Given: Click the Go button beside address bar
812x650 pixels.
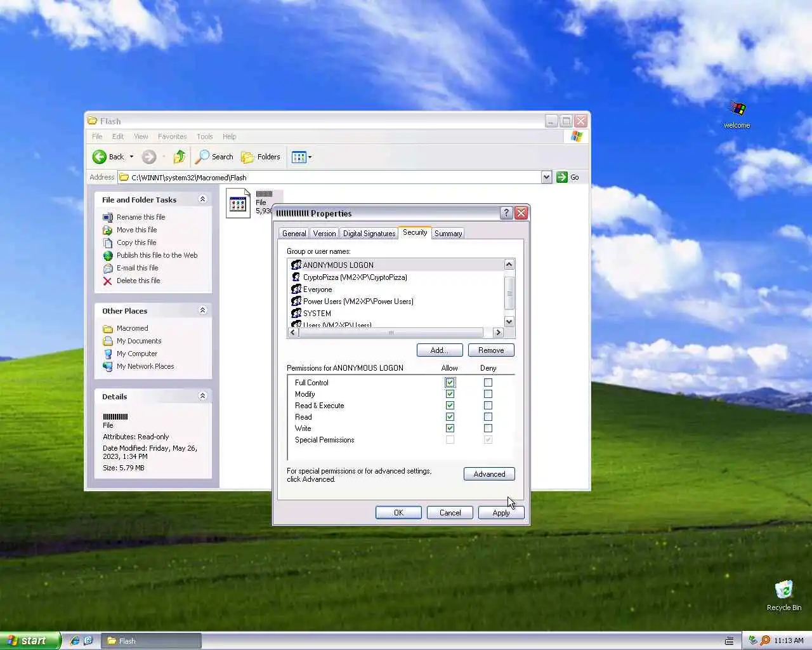Looking at the screenshot, I should pos(568,177).
